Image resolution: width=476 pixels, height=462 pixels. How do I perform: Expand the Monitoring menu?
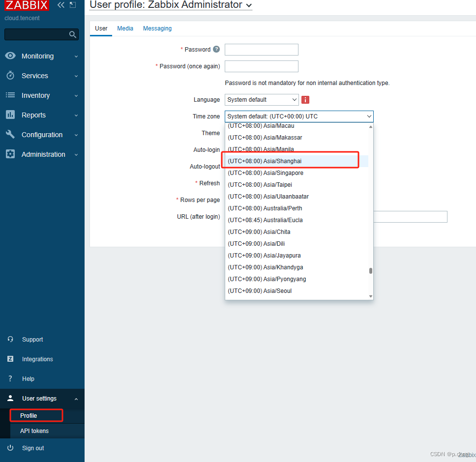pyautogui.click(x=76, y=57)
